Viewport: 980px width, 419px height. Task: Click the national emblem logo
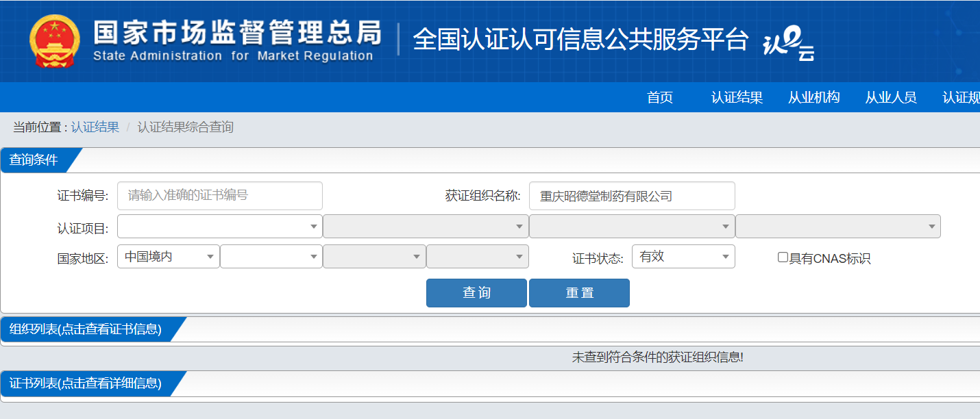pyautogui.click(x=55, y=41)
